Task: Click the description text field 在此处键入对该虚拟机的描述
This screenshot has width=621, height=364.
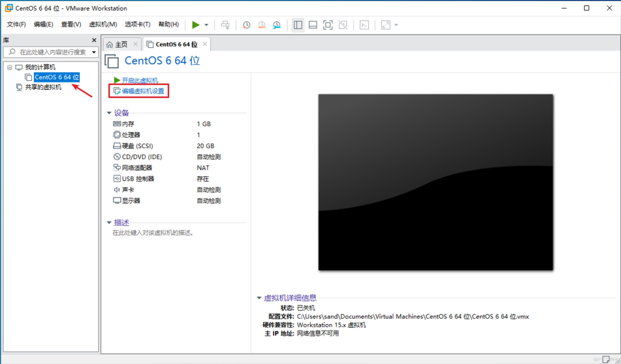Action: [154, 233]
